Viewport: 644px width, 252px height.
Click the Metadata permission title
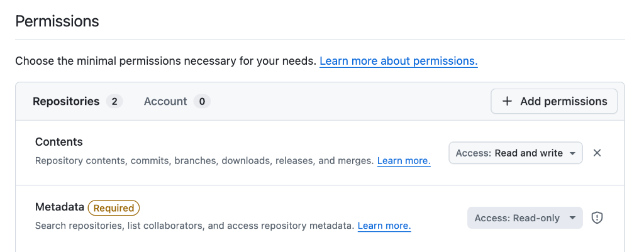pos(60,207)
